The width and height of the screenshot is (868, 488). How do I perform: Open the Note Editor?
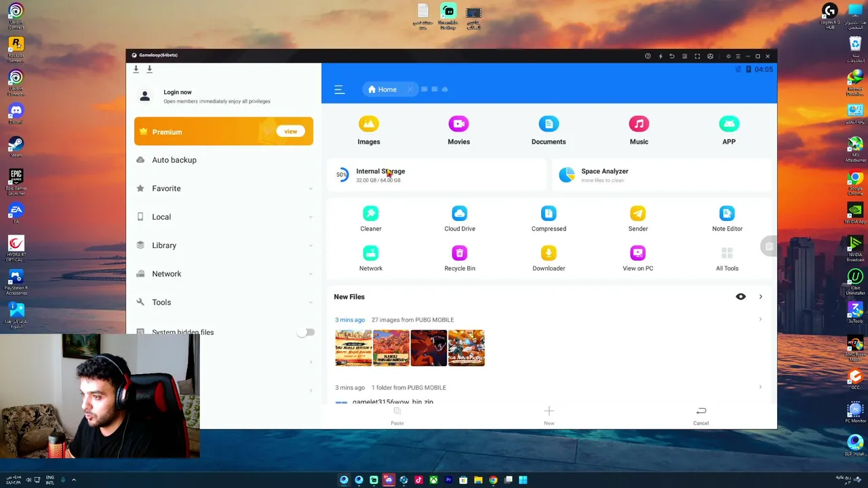point(727,219)
